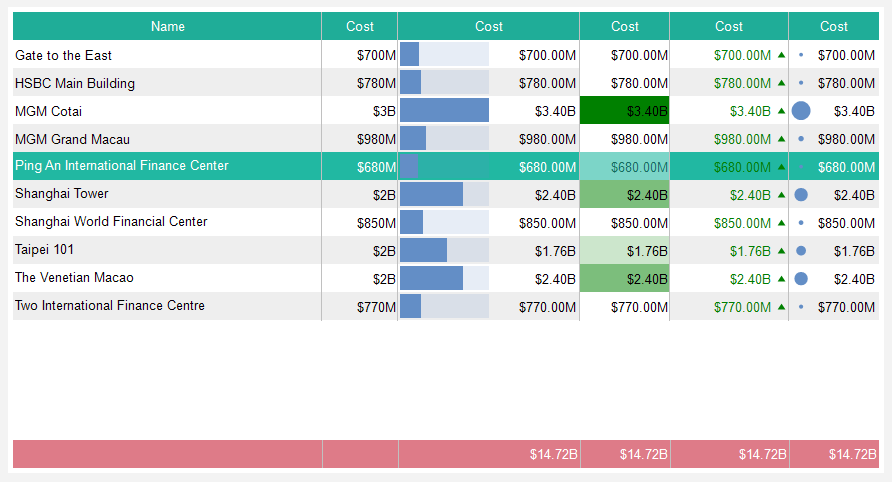This screenshot has height=482, width=892.
Task: Click Shanghai World Financial Center name cell
Action: point(111,222)
